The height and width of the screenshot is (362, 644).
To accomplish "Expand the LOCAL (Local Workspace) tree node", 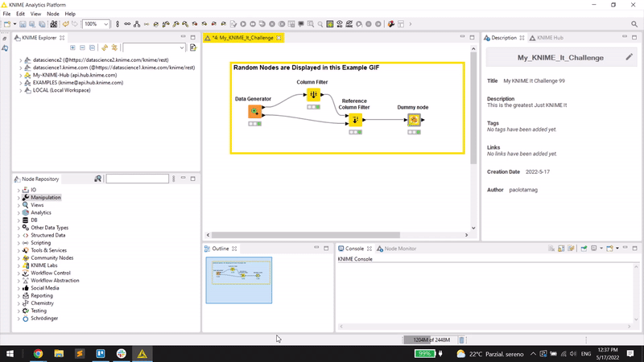I will [x=21, y=90].
